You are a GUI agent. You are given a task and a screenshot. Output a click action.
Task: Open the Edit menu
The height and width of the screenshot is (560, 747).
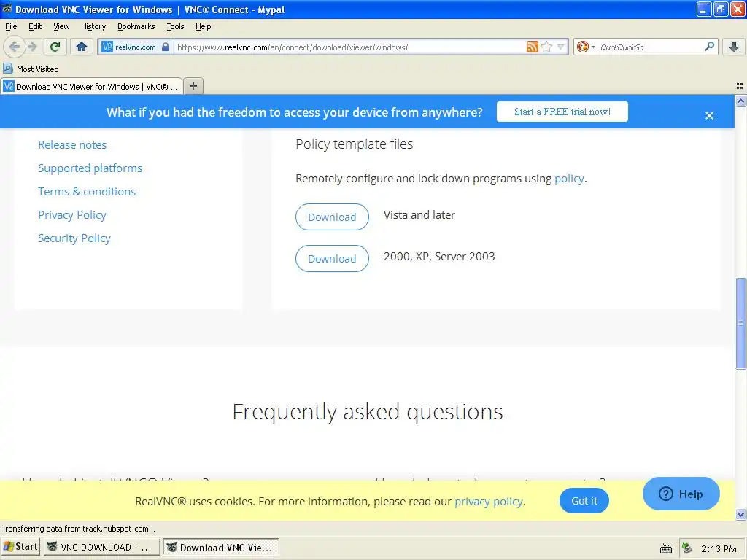tap(35, 26)
